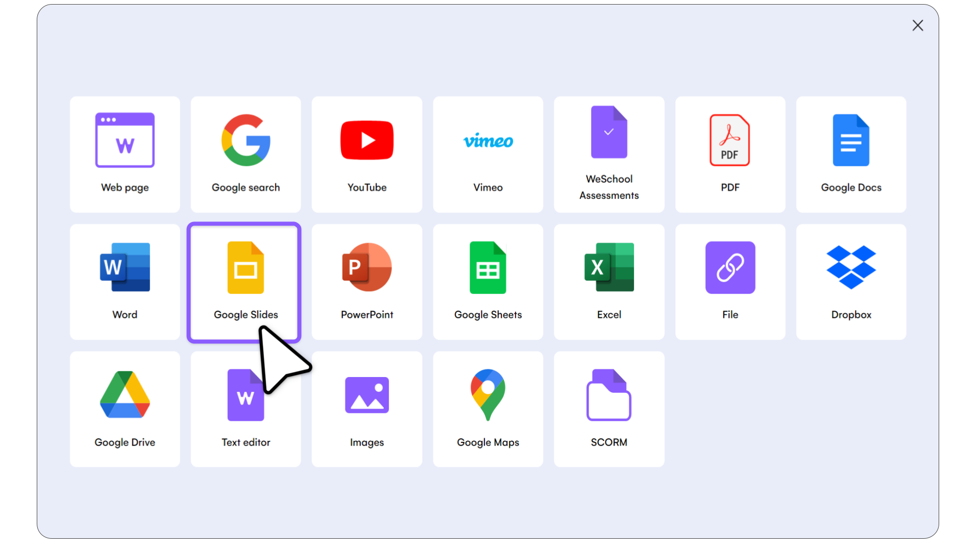Open the Google Drive option

(x=125, y=409)
